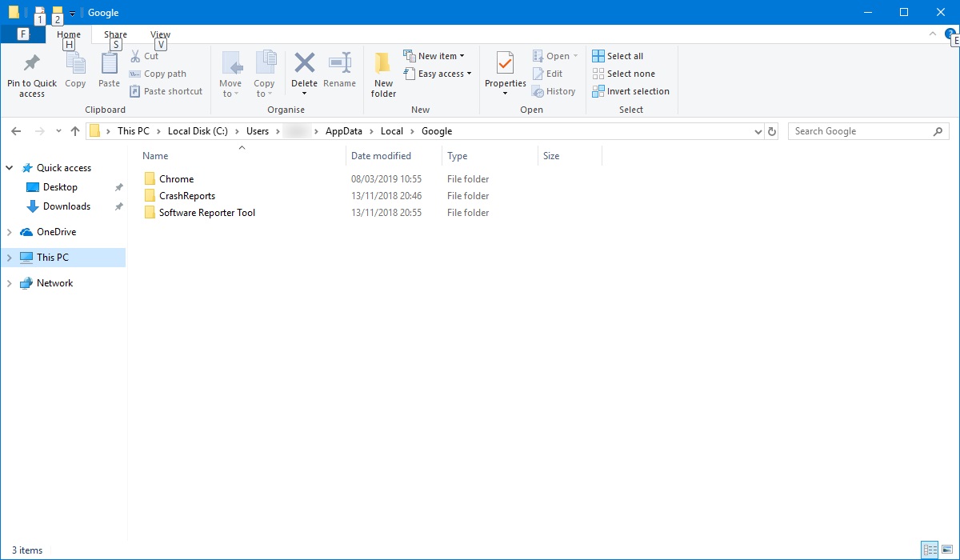
Task: Click the Properties checkmark icon
Action: coord(505,63)
